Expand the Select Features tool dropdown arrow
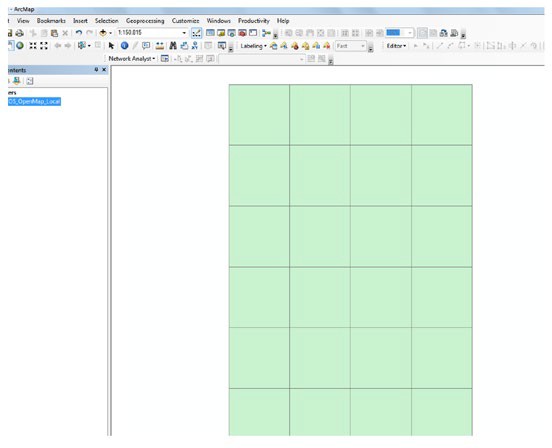 click(x=89, y=46)
